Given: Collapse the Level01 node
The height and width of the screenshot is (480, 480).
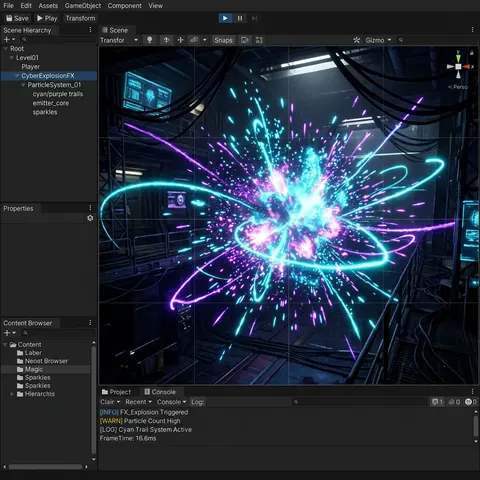Looking at the screenshot, I should [x=11, y=58].
